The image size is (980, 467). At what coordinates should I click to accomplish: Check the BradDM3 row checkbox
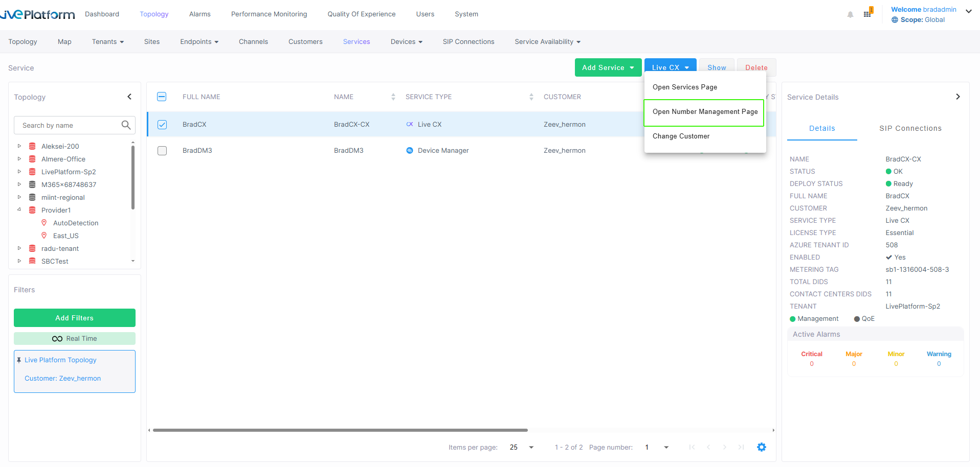[x=162, y=151]
